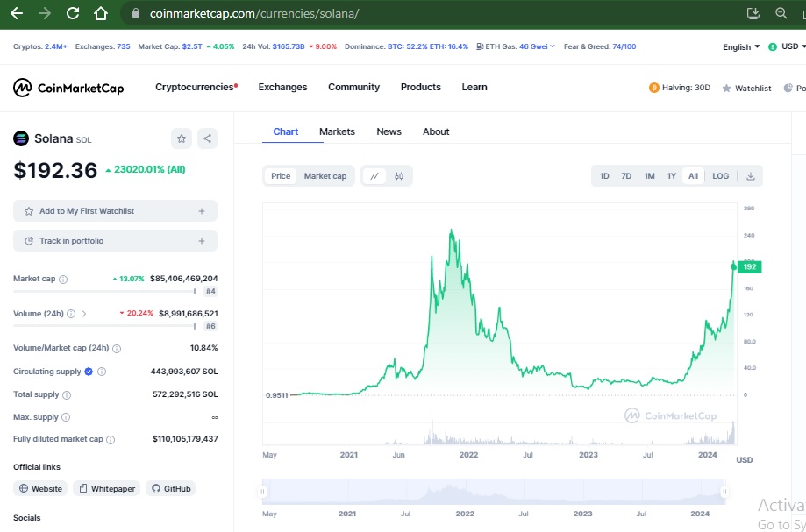Switch to candlestick chart view
The image size is (806, 532).
(399, 176)
